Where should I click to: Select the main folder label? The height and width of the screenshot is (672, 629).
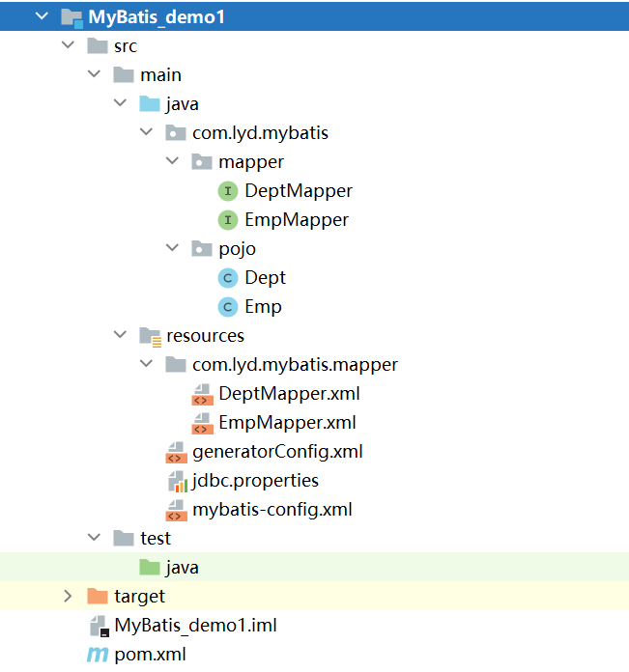pos(160,75)
